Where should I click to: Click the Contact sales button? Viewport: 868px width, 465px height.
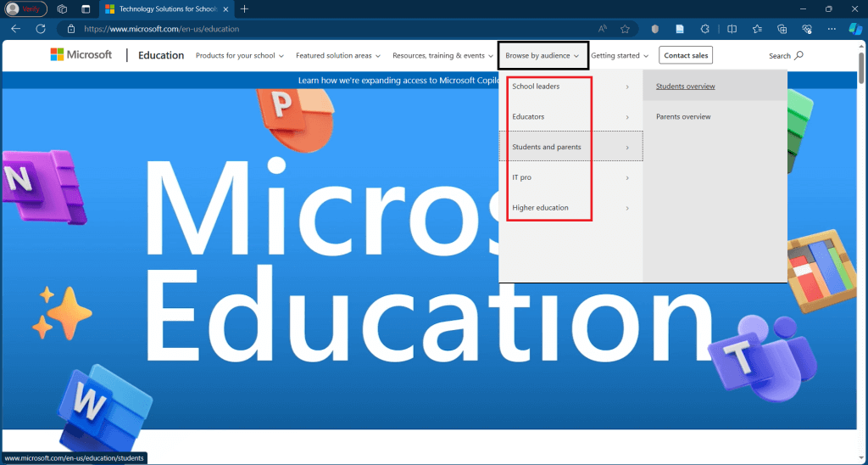tap(686, 55)
